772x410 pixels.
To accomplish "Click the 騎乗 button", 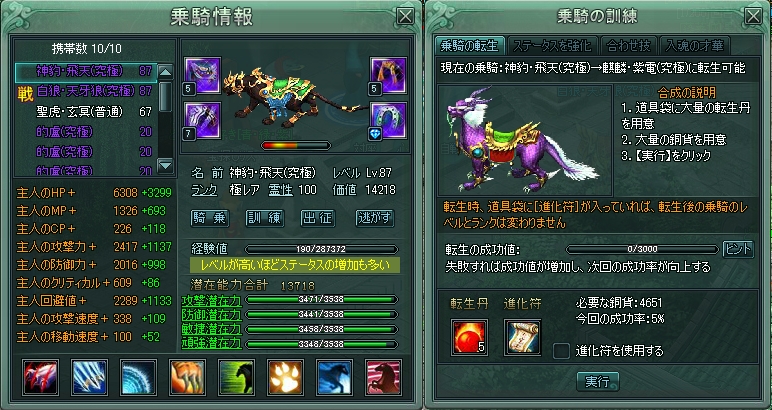I will tap(210, 219).
